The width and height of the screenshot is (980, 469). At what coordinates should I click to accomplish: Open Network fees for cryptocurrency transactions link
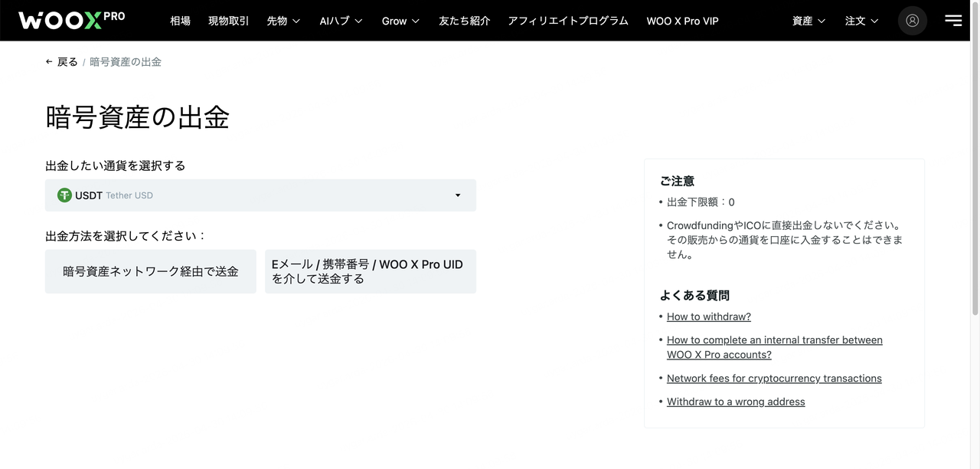coord(774,379)
